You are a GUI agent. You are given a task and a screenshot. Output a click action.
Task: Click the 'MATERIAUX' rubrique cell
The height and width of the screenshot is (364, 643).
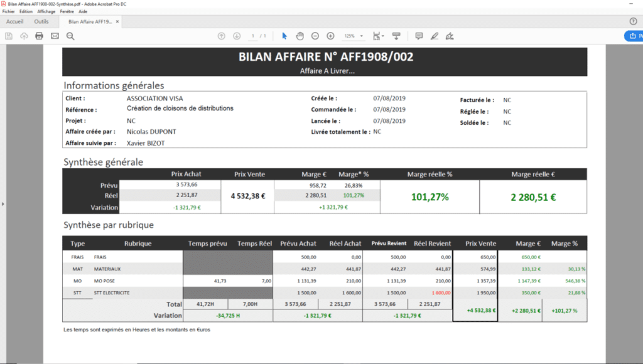pyautogui.click(x=107, y=269)
